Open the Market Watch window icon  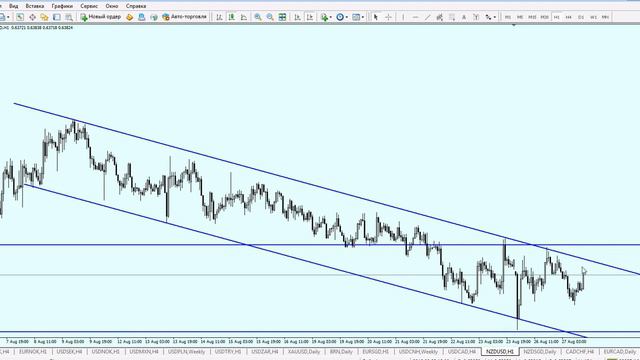pyautogui.click(x=20, y=17)
